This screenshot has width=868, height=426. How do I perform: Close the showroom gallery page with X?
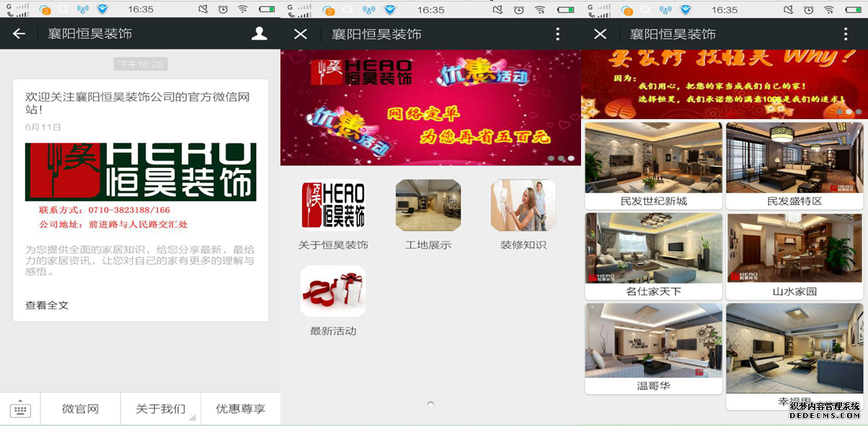click(x=600, y=34)
